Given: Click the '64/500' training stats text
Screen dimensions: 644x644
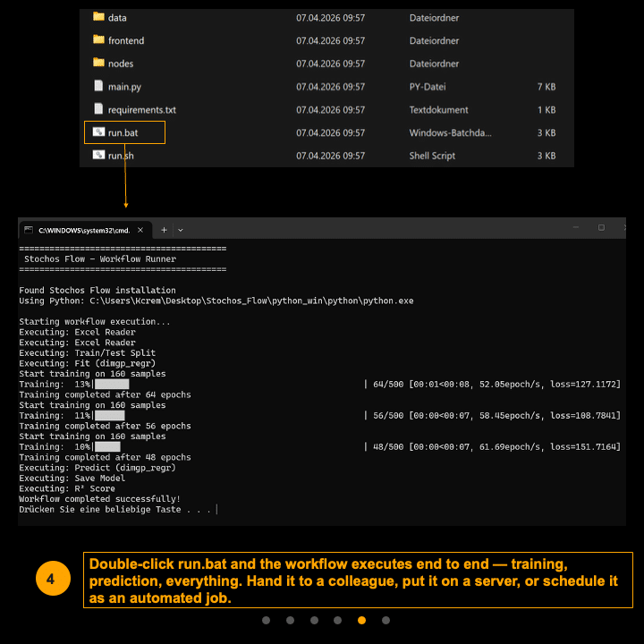Looking at the screenshot, I should click(x=496, y=384).
